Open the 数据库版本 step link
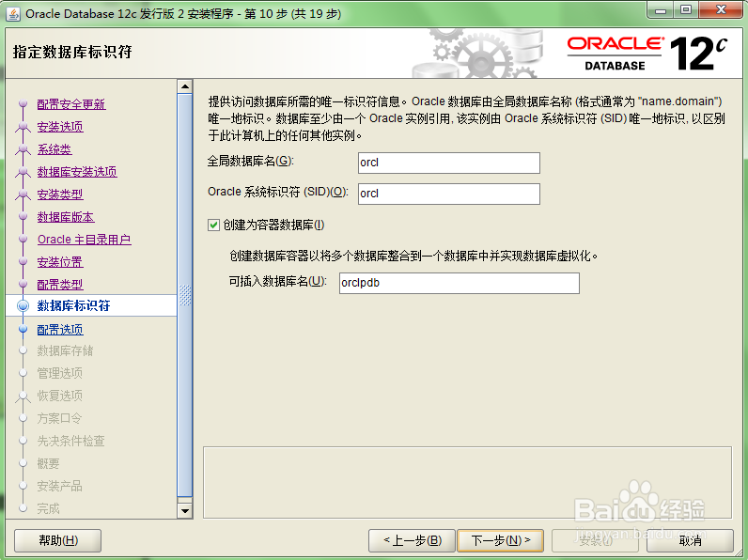The image size is (748, 560). pos(66,217)
